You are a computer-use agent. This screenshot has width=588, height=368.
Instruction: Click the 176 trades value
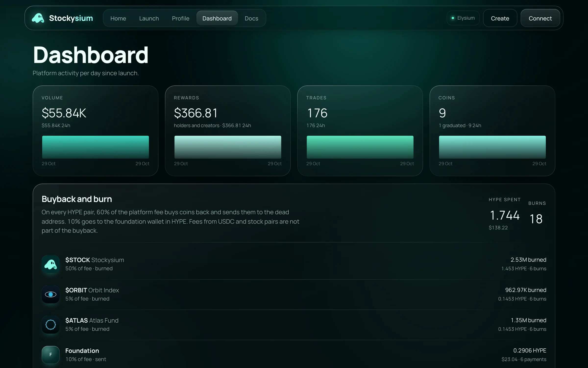(317, 113)
